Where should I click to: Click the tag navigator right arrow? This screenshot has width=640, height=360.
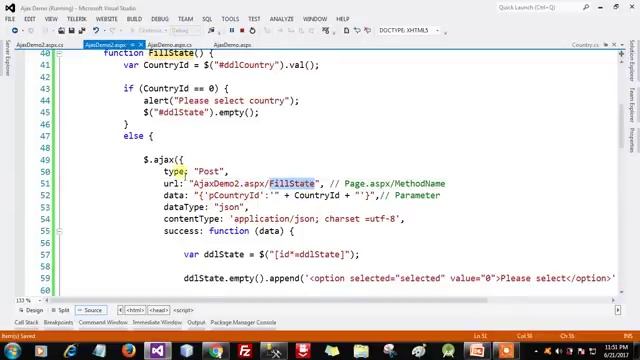(x=618, y=310)
